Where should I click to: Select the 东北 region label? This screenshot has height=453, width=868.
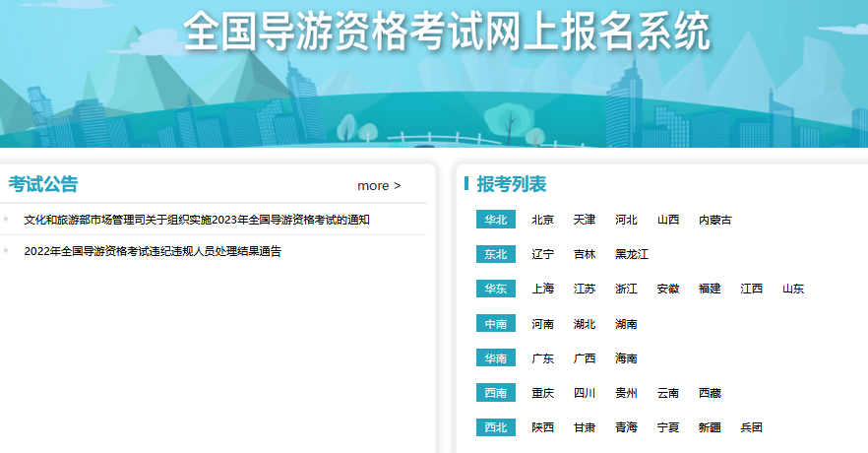click(495, 254)
